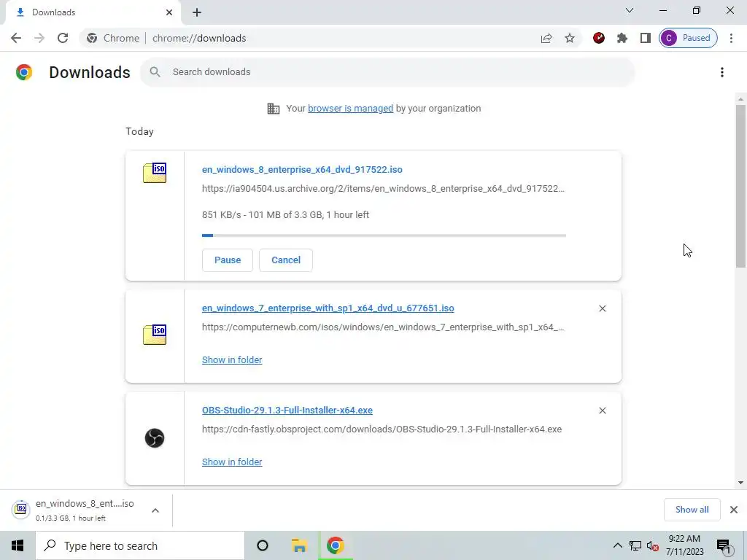This screenshot has height=560, width=747.
Task: Click the Windows 8 ISO source URL text
Action: (x=383, y=189)
